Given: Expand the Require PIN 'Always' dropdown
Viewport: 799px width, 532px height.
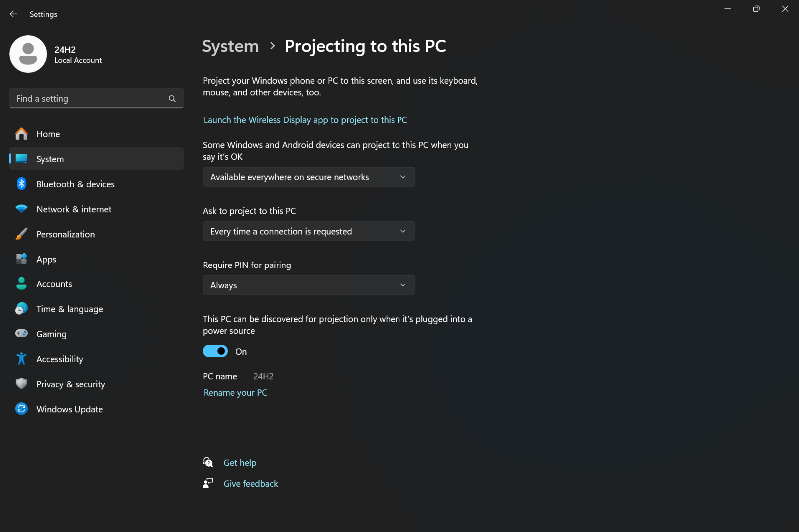Looking at the screenshot, I should click(309, 285).
